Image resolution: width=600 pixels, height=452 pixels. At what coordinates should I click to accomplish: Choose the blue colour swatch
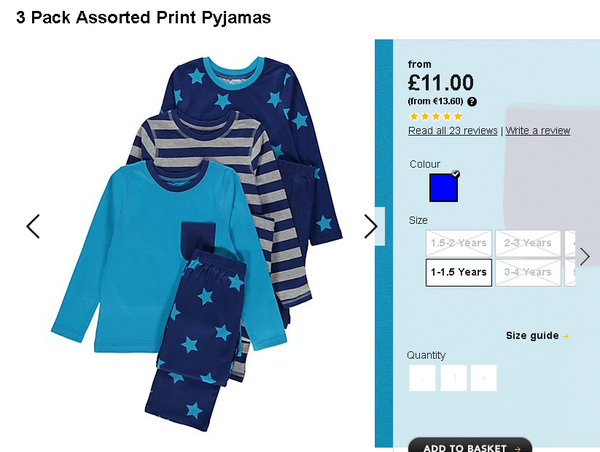443,188
